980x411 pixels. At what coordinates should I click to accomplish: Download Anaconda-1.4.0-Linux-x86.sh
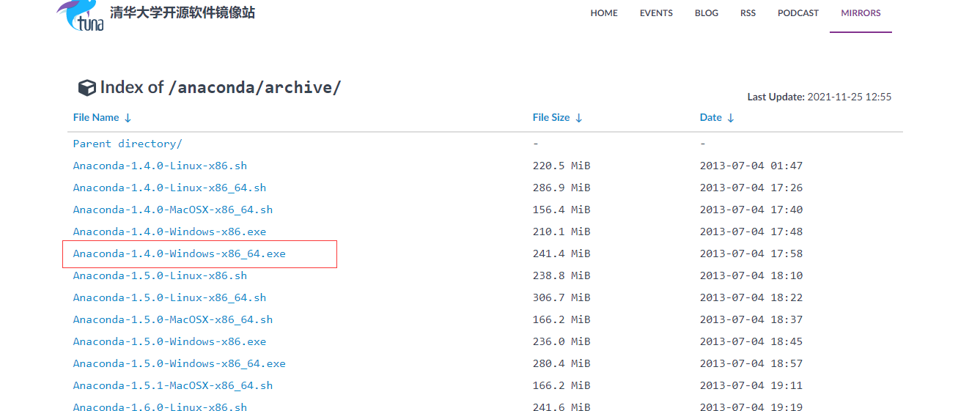[x=160, y=166]
